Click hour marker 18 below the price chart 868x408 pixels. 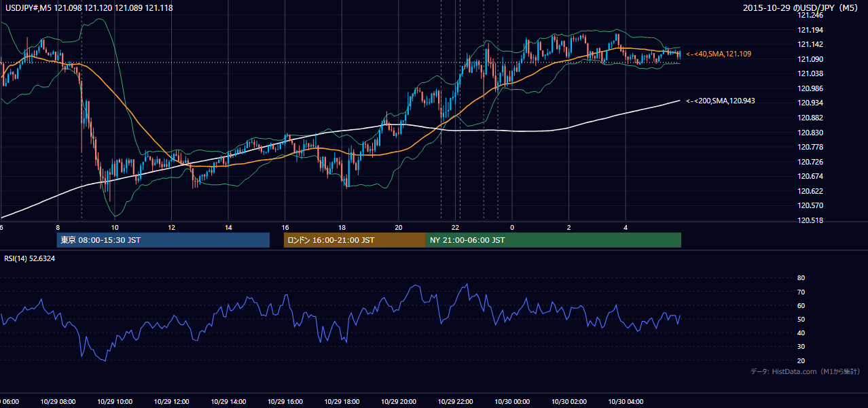click(342, 227)
